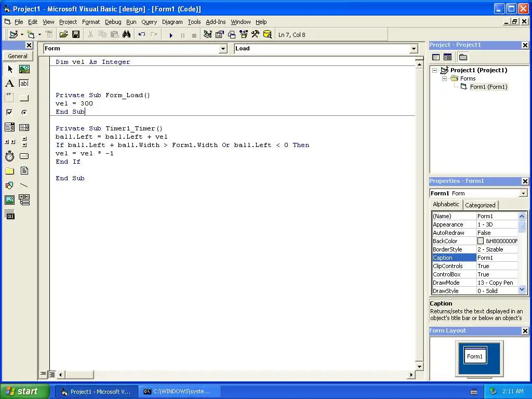Image resolution: width=532 pixels, height=399 pixels.
Task: Select Form1 (Form1) in project tree
Action: click(x=488, y=87)
